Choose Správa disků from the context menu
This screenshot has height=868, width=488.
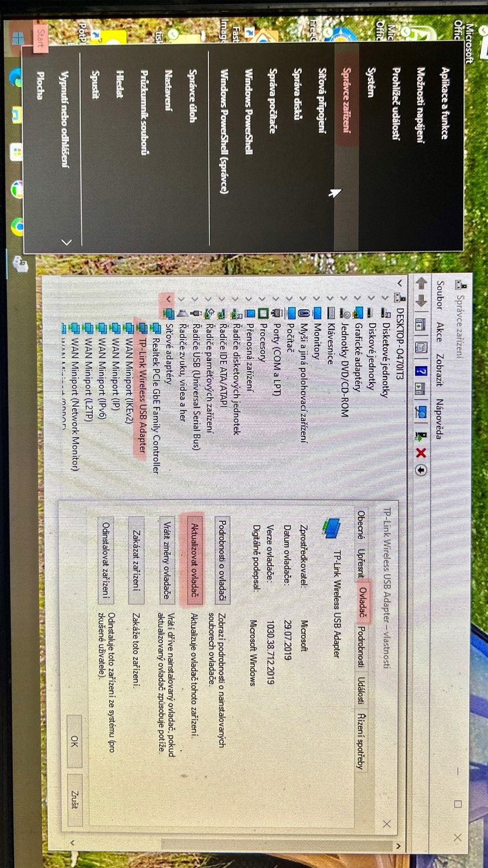pos(297,93)
